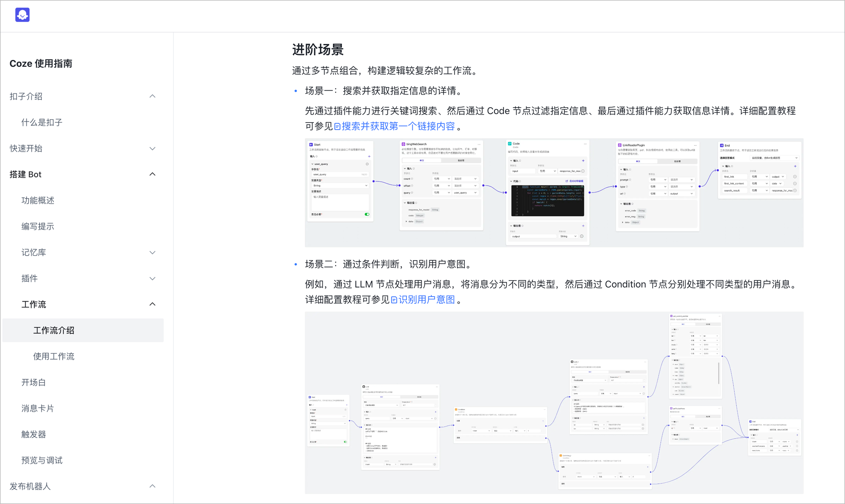Disable the required toggle in scenario two's Start node
This screenshot has height=504, width=845.
(x=345, y=441)
